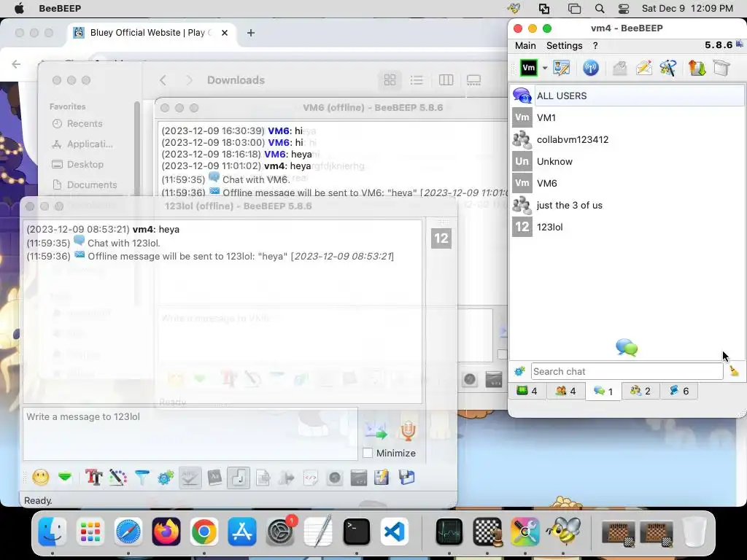Click the round gray disc icon in chat toolbar

(x=334, y=477)
